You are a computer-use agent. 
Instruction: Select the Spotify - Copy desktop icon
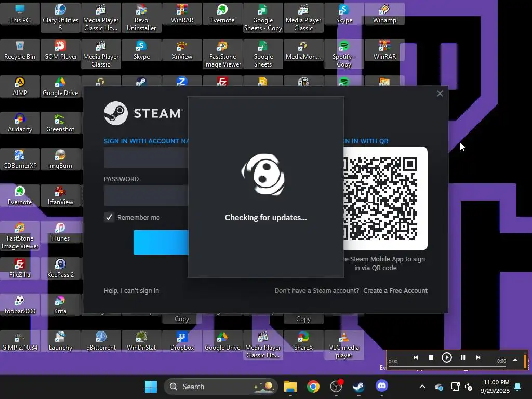[344, 54]
